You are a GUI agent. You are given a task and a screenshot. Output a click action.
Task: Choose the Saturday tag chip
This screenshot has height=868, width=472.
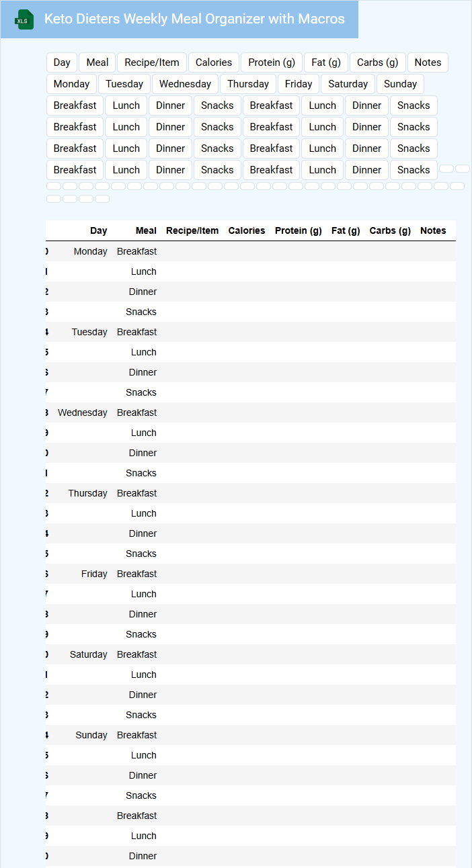pyautogui.click(x=348, y=84)
